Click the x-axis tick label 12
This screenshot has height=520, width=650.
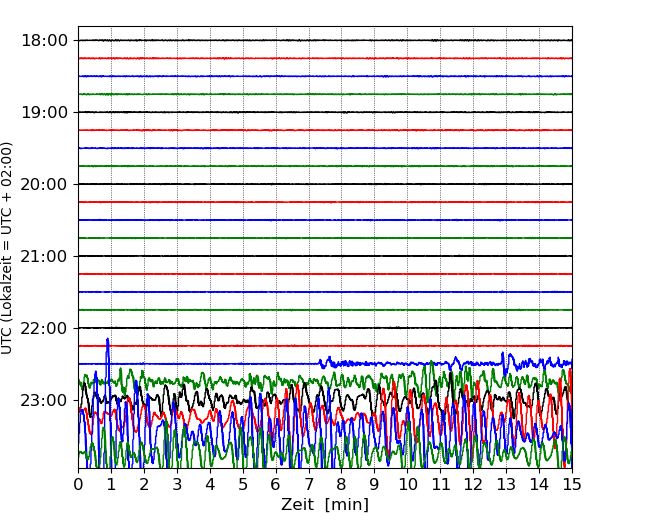(473, 484)
